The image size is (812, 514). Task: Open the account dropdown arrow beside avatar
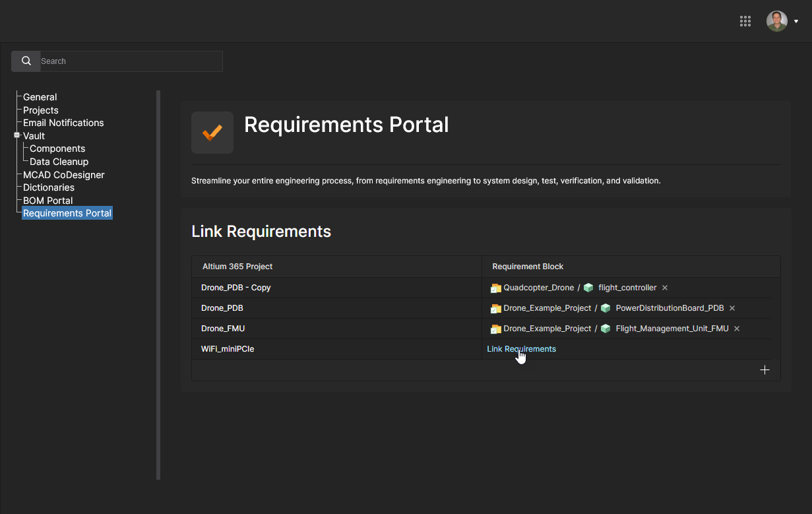pyautogui.click(x=796, y=22)
